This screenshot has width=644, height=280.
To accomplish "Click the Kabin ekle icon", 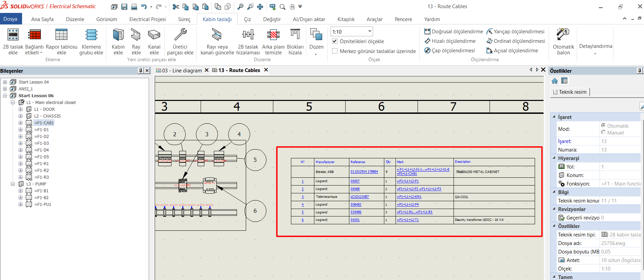I will [118, 35].
